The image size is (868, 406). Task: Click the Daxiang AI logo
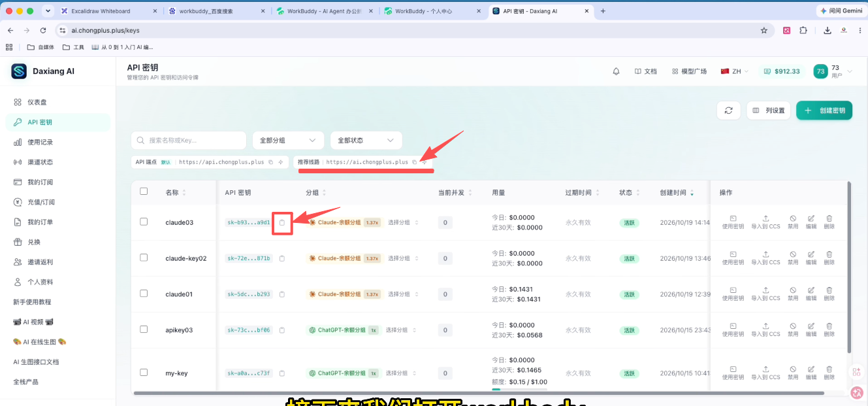[19, 71]
